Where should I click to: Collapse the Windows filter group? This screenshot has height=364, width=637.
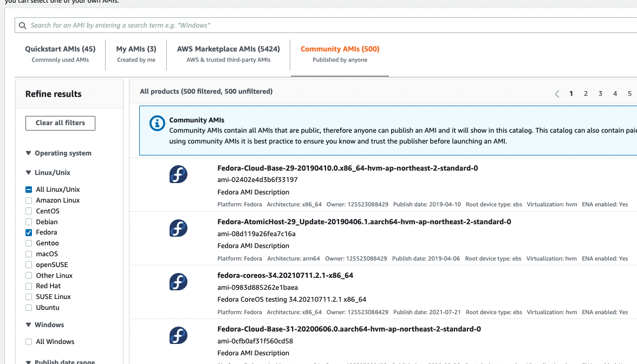28,324
